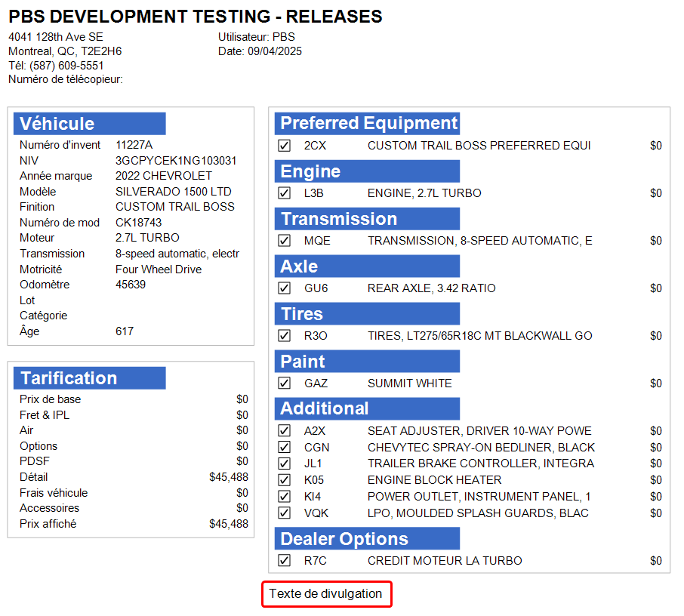Image resolution: width=684 pixels, height=616 pixels.
Task: Toggle the K05 engine block heater checkbox
Action: pyautogui.click(x=285, y=480)
